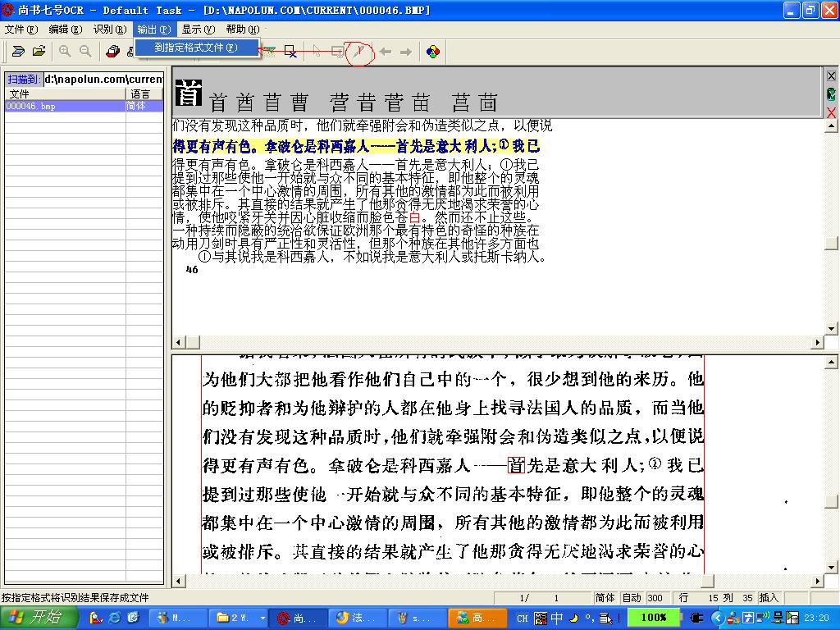Click the Internet Explorer quick launch icon
Image resolution: width=840 pixels, height=630 pixels.
click(x=115, y=618)
